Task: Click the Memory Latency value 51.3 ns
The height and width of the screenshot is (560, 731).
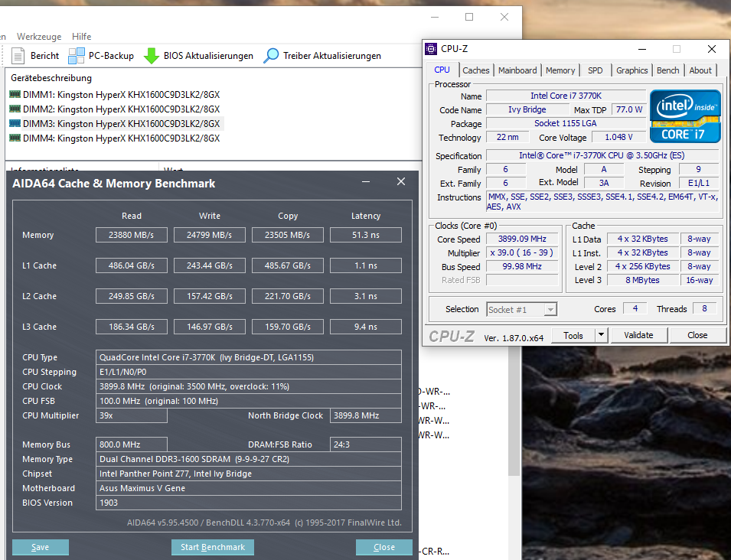Action: (366, 235)
